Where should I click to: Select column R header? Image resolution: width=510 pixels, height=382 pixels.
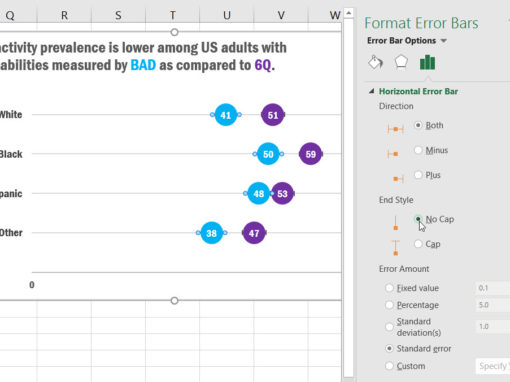(x=64, y=15)
